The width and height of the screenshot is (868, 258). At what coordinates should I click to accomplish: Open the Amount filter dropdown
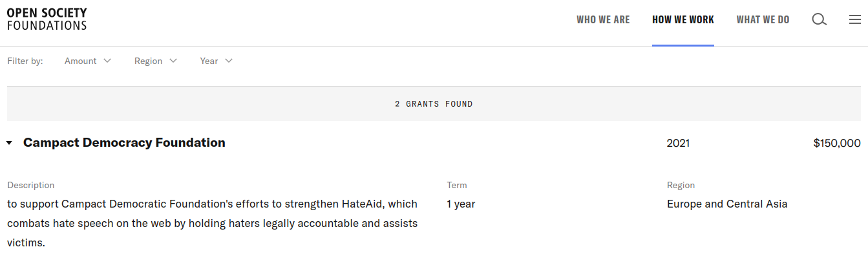[88, 61]
